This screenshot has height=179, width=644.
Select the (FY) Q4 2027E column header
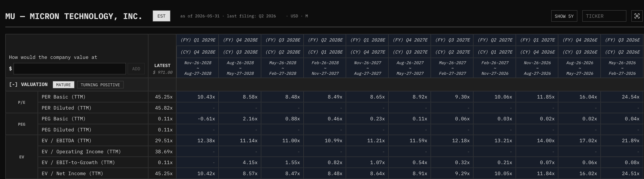410,40
